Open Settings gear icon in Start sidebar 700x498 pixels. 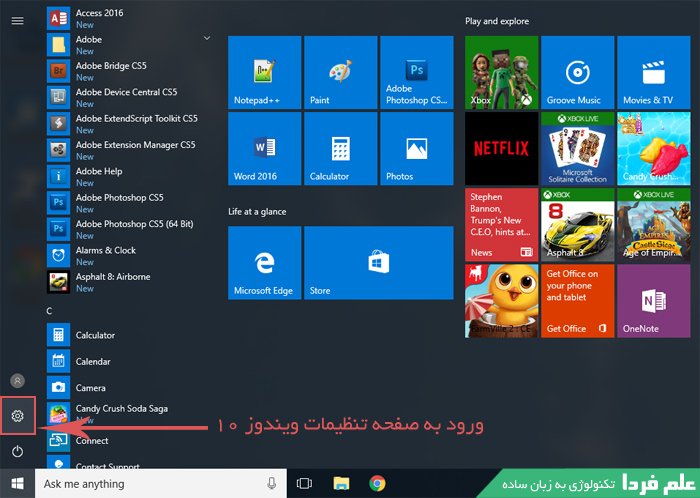pyautogui.click(x=17, y=416)
